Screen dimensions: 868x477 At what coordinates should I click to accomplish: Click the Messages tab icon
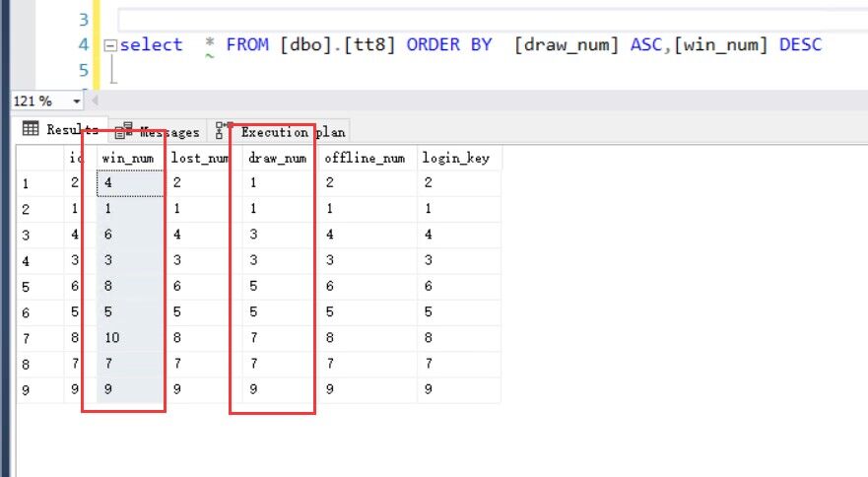click(124, 131)
